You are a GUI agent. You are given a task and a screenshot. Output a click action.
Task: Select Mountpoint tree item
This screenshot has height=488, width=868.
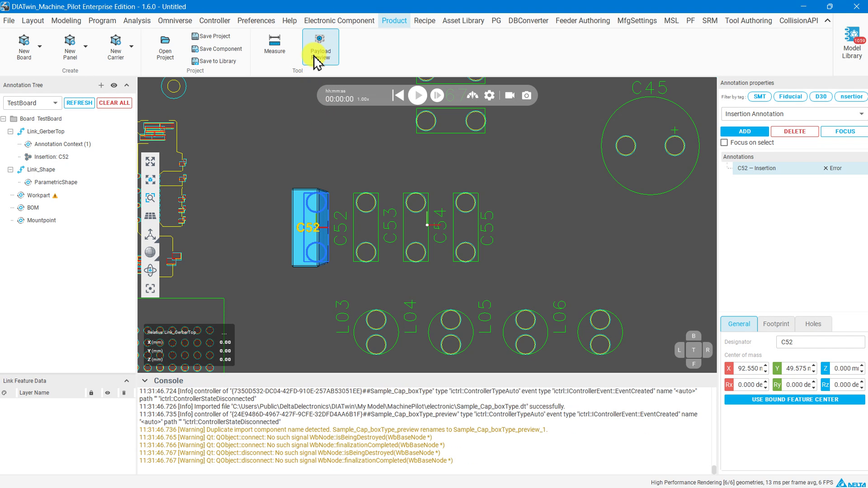[x=41, y=221]
